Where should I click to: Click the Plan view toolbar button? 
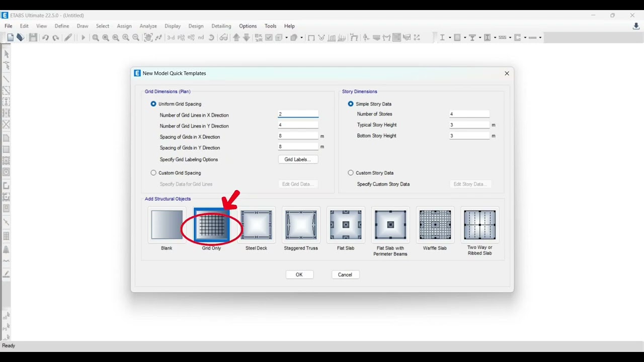point(181,38)
